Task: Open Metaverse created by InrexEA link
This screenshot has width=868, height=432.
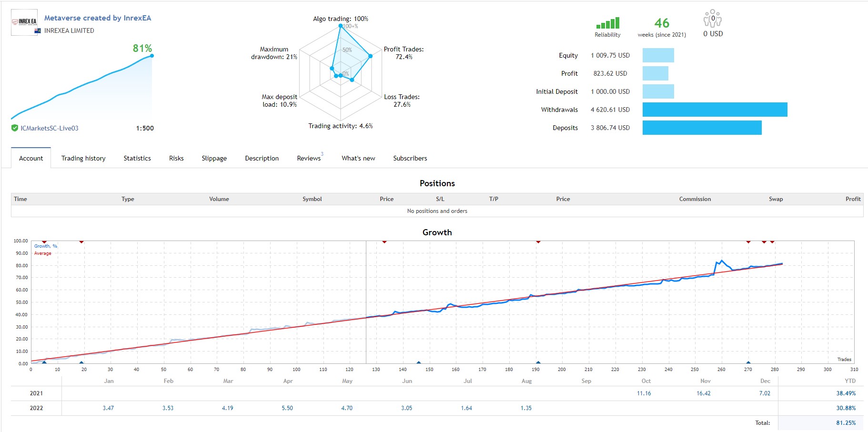Action: click(x=98, y=18)
